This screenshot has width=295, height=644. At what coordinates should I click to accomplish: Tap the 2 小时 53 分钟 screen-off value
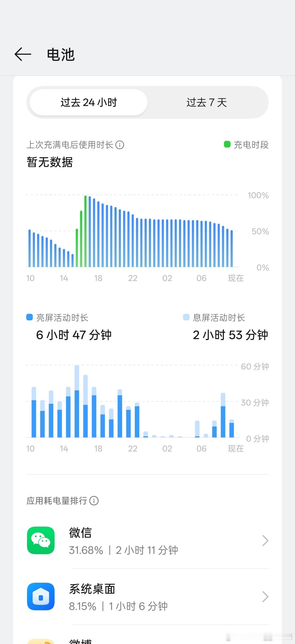tap(230, 335)
